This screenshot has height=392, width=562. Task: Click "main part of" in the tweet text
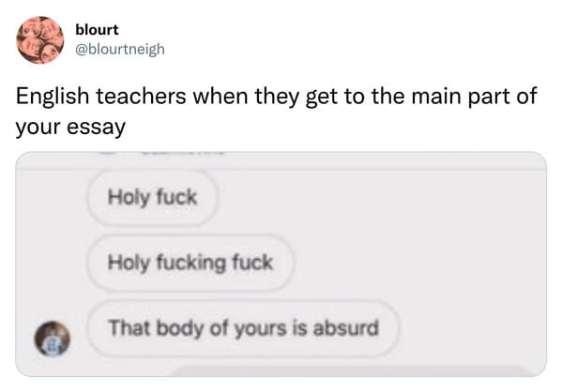(474, 97)
